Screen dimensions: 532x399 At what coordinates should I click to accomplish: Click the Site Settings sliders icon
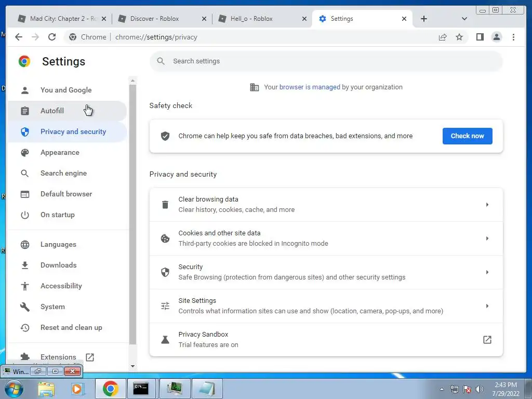coord(165,306)
